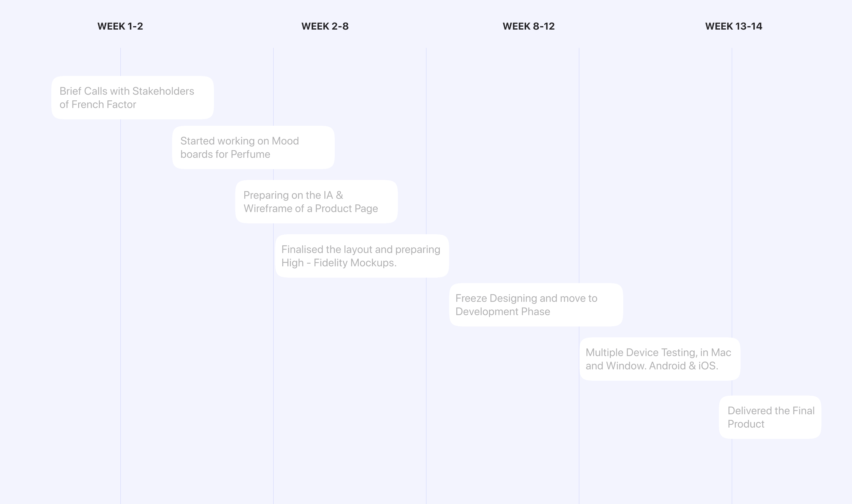Click the 'of French Factor' text line
The height and width of the screenshot is (504, 852).
[98, 105]
